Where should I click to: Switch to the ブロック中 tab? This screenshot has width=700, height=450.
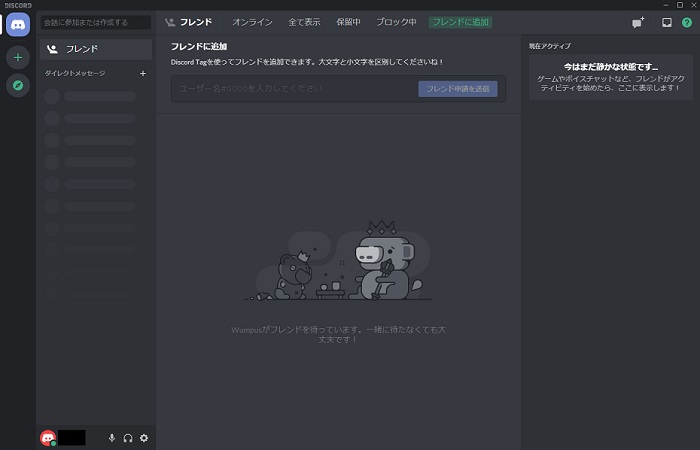396,22
